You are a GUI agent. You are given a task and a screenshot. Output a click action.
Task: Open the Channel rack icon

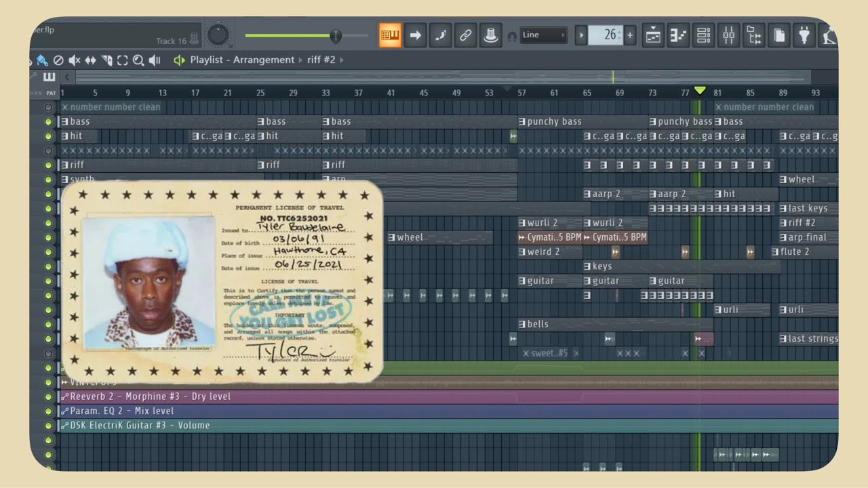click(x=703, y=35)
